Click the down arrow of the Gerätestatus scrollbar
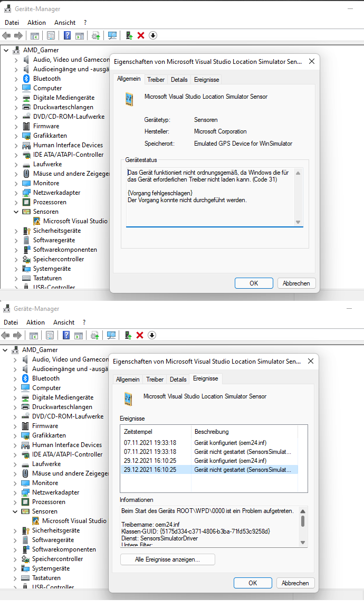Image resolution: width=364 pixels, height=608 pixels. tap(298, 222)
